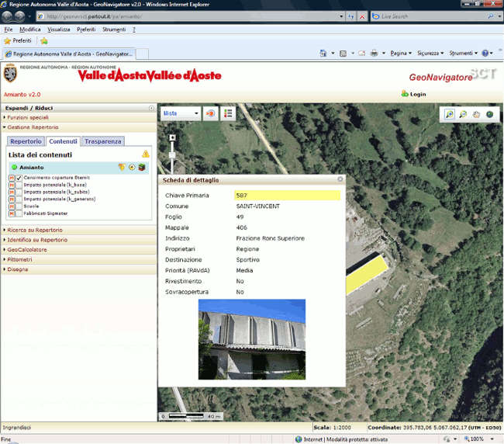Enable the Fabbricati Sigmater layer checkbox
This screenshot has height=444, width=504.
19,213
